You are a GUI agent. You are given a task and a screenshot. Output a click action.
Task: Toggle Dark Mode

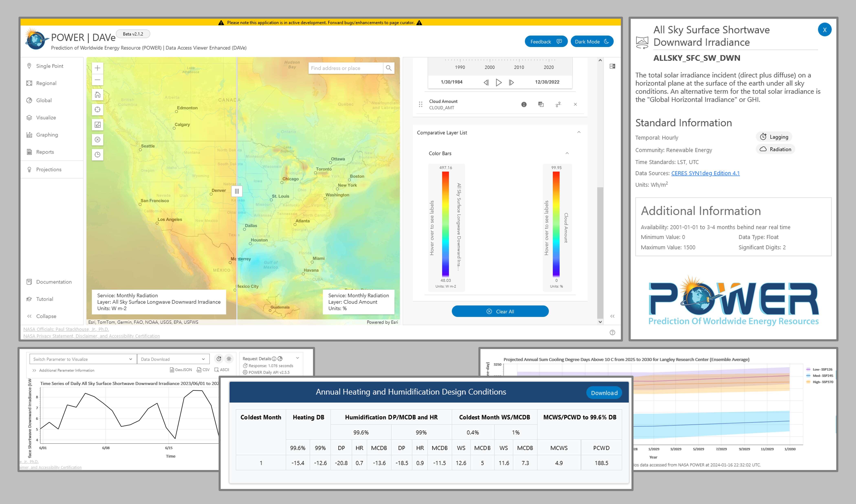pyautogui.click(x=592, y=41)
